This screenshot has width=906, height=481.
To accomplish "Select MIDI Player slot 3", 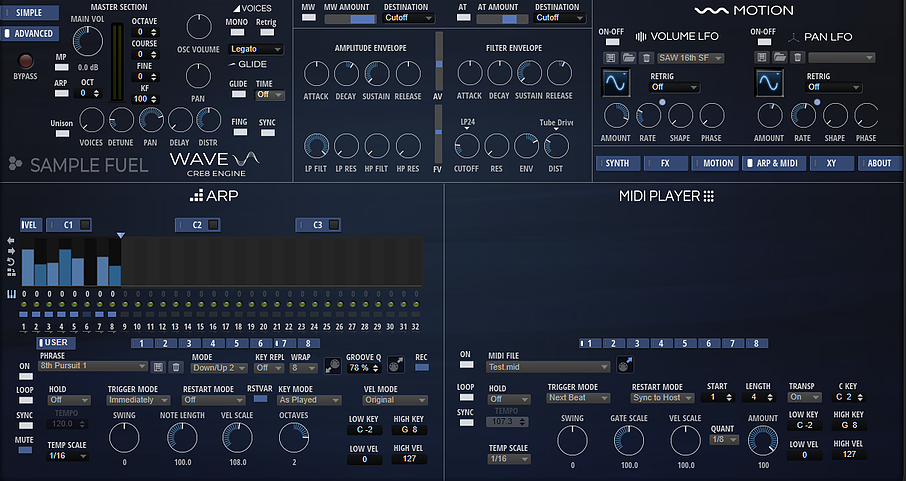I will coord(637,343).
